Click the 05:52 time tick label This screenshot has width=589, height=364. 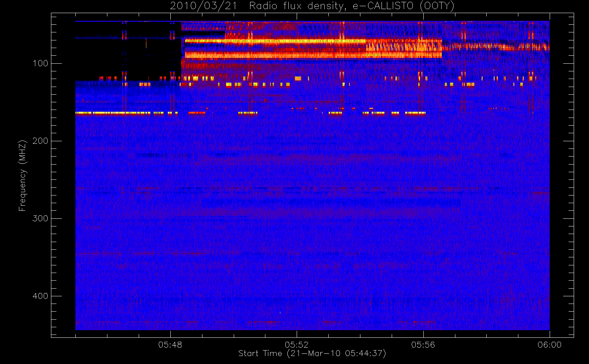297,345
